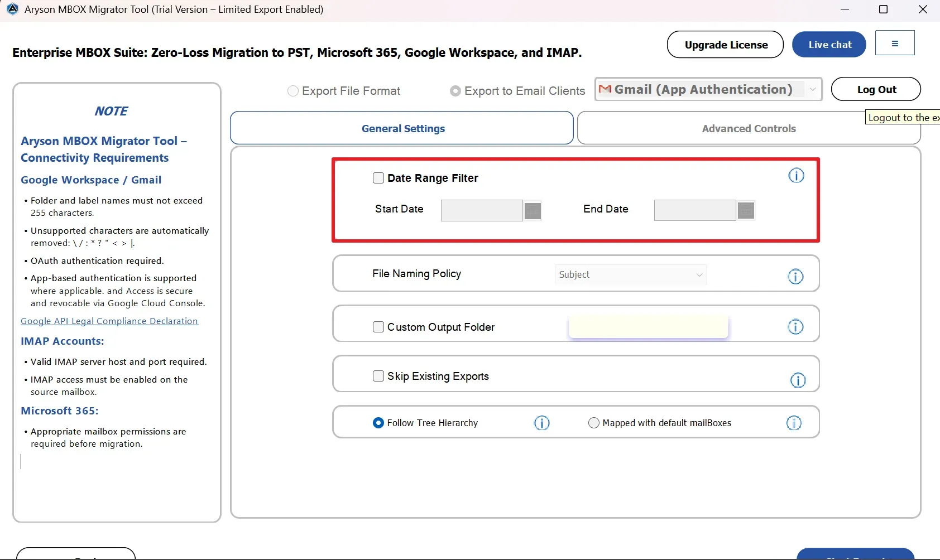This screenshot has width=940, height=560.
Task: Choose Export to Email Clients radio option
Action: click(x=455, y=91)
